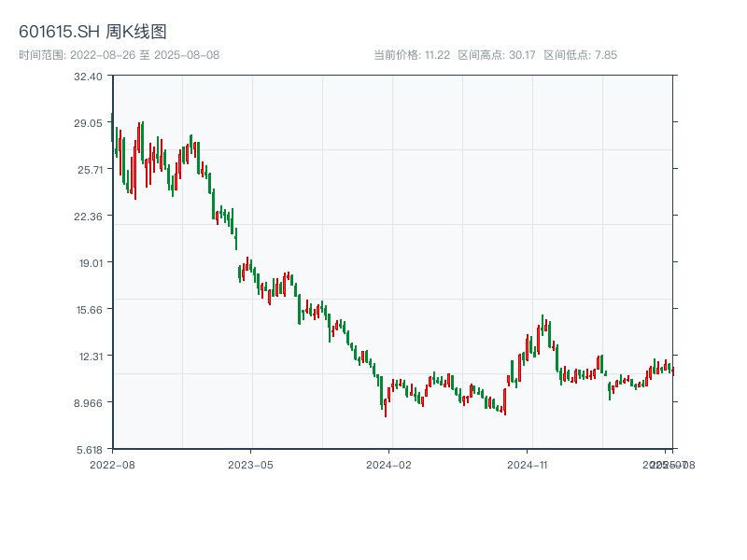Click the 2022-08 x-axis date label

click(112, 464)
